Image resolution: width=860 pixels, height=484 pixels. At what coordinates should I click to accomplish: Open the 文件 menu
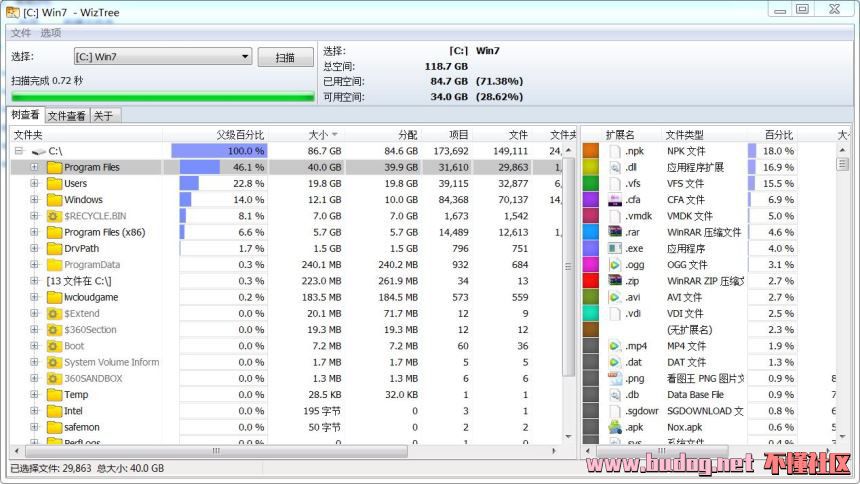(21, 33)
